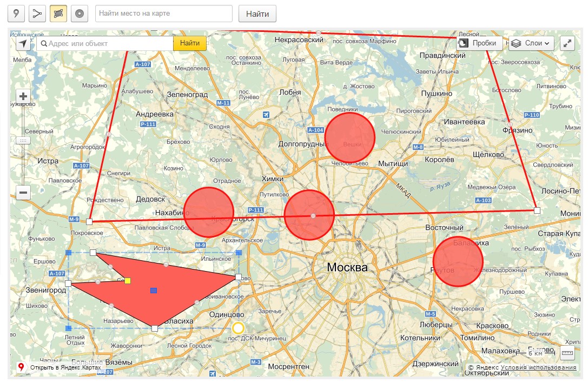Select the polyline drawing tool
Image resolution: width=588 pixels, height=389 pixels.
[x=37, y=14]
